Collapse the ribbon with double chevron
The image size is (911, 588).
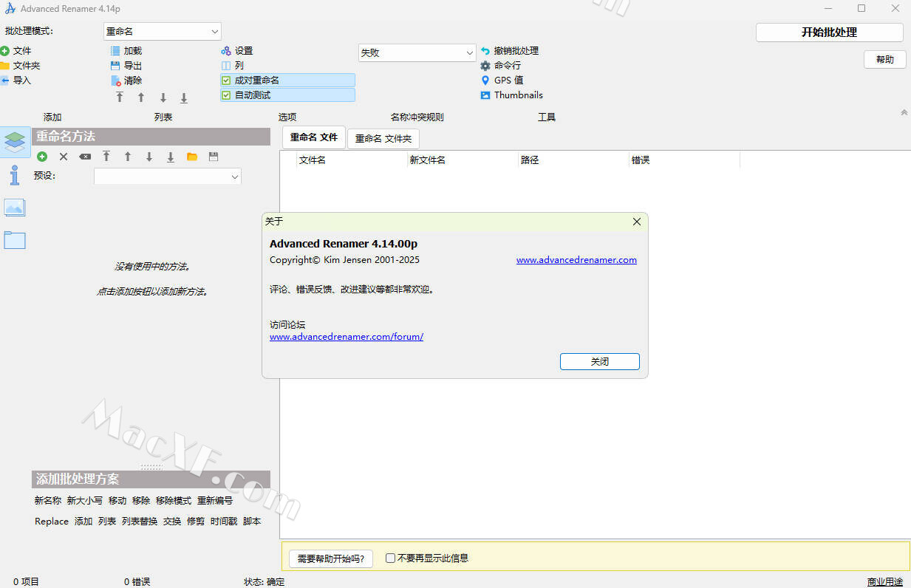[904, 113]
